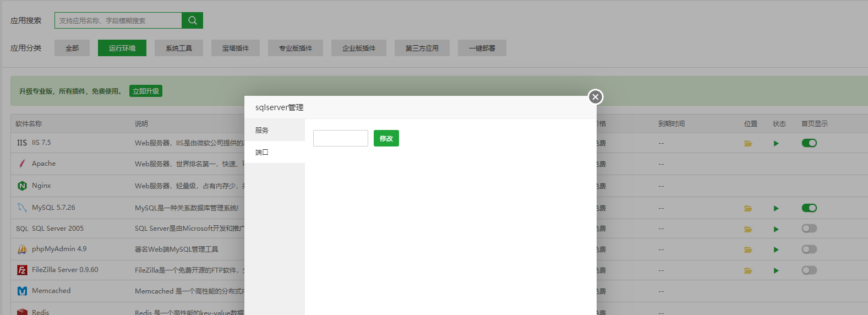The image size is (868, 315).
Task: Enable homepage display for SQL Server 2005
Action: (x=809, y=228)
